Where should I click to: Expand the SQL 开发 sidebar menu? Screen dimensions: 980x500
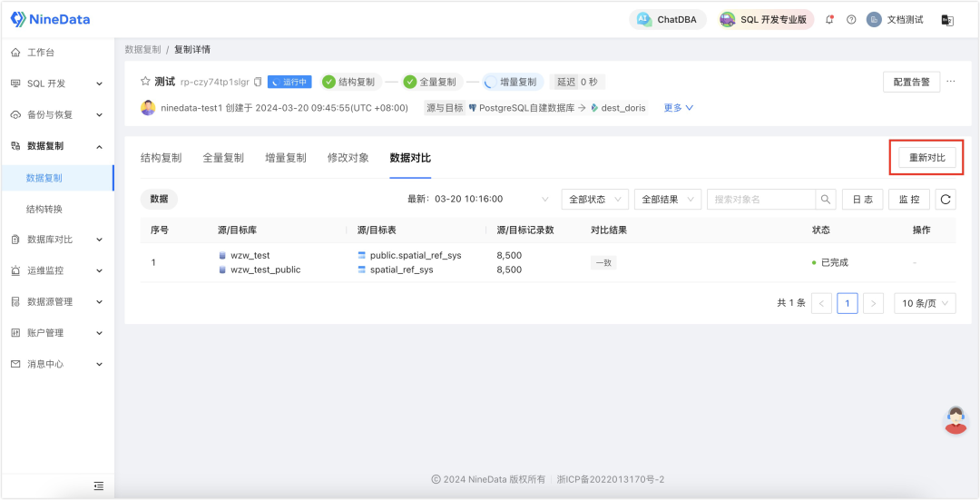coord(57,83)
